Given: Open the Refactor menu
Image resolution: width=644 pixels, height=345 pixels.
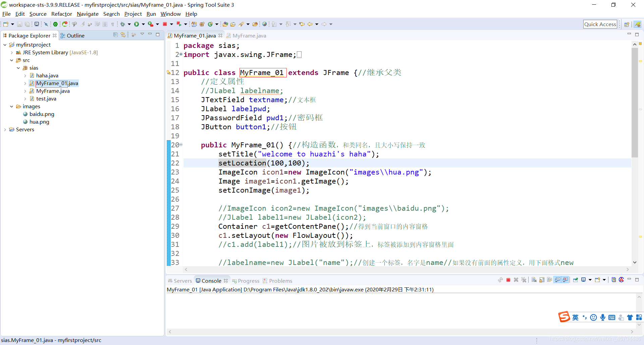Looking at the screenshot, I should tap(62, 14).
